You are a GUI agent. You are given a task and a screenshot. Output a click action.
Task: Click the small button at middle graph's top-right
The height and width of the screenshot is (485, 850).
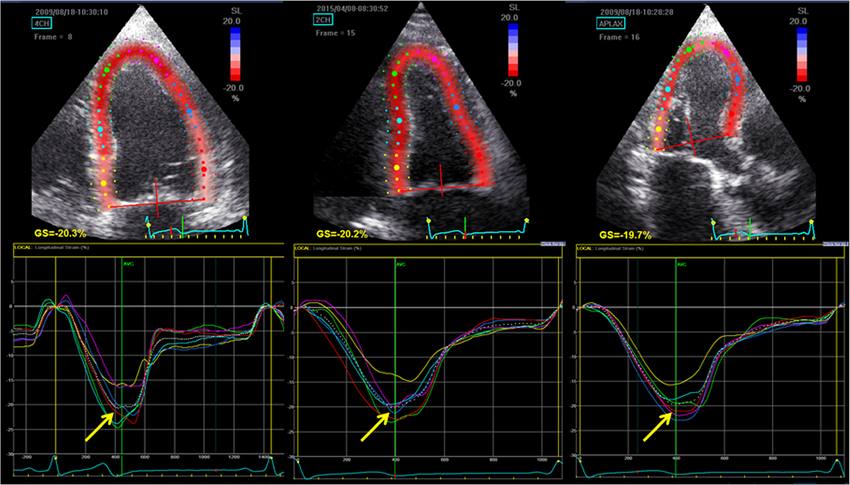click(549, 244)
